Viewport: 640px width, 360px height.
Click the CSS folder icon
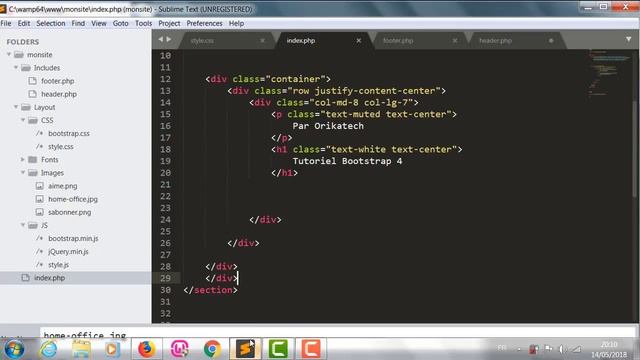[x=33, y=120]
